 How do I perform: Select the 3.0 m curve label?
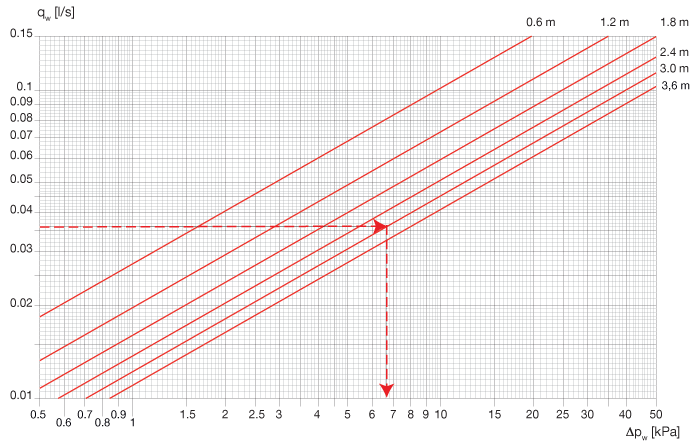pos(675,68)
